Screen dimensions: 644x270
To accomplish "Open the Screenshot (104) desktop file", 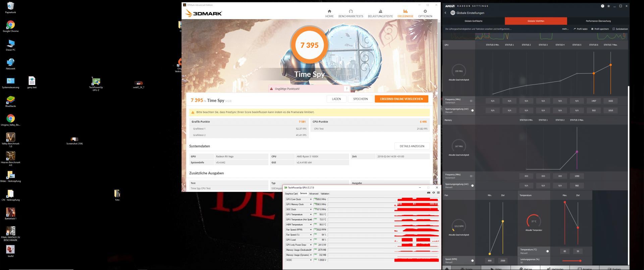I will [x=74, y=141].
